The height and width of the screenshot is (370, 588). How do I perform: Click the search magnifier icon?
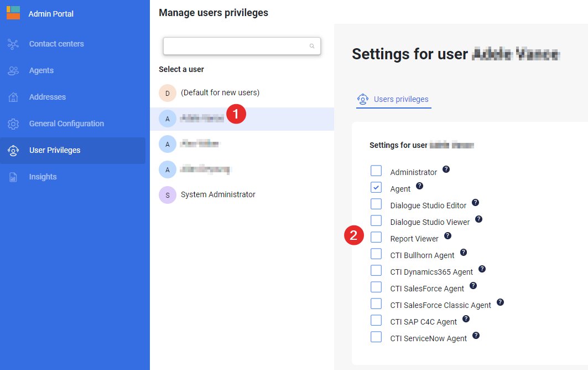pyautogui.click(x=312, y=47)
